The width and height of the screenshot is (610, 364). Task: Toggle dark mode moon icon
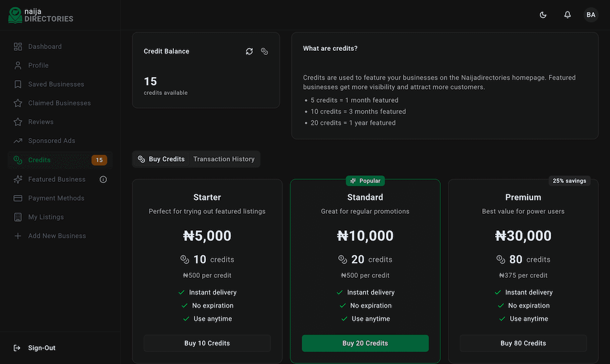coord(543,15)
